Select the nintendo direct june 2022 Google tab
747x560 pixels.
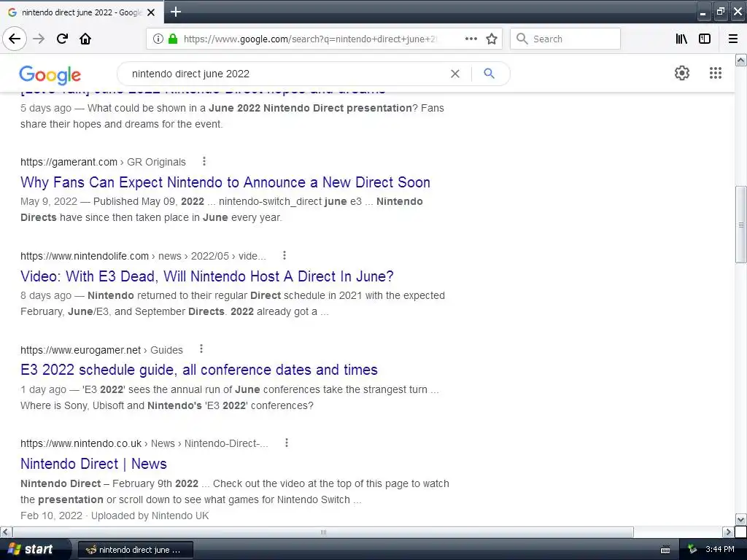(82, 12)
